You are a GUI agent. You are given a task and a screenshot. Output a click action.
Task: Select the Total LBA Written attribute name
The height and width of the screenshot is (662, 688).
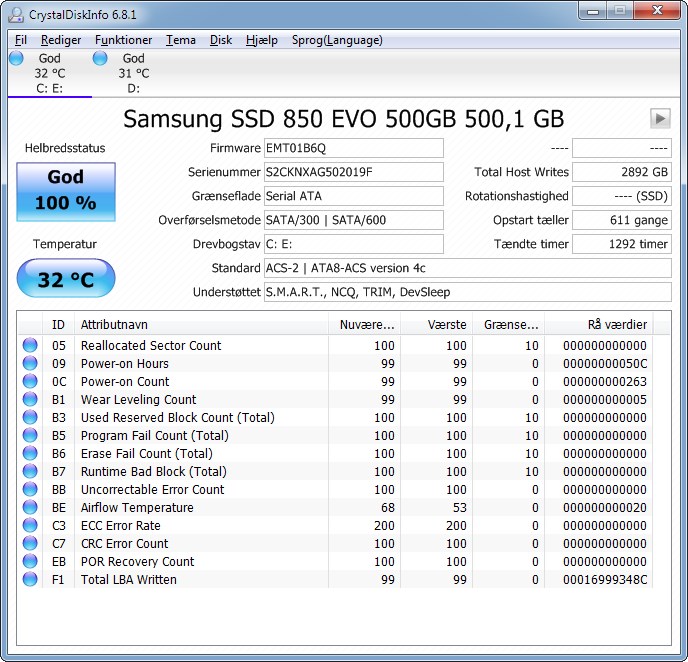pos(129,580)
